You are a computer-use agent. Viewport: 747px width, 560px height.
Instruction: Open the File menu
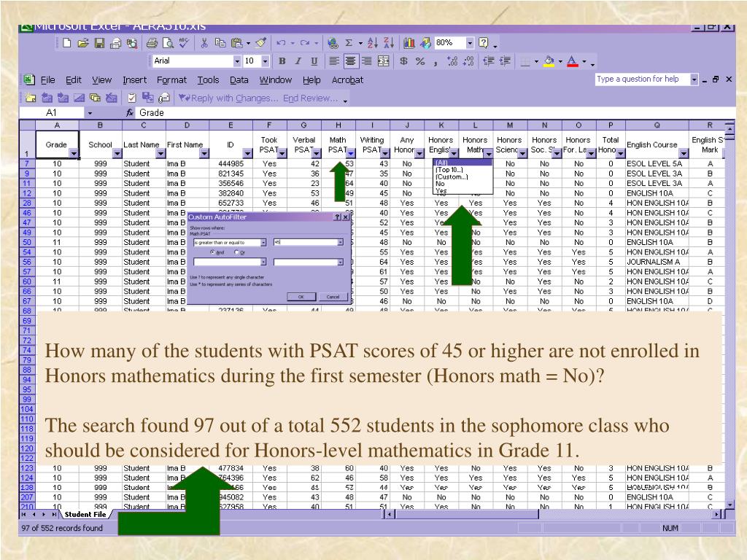(x=47, y=80)
